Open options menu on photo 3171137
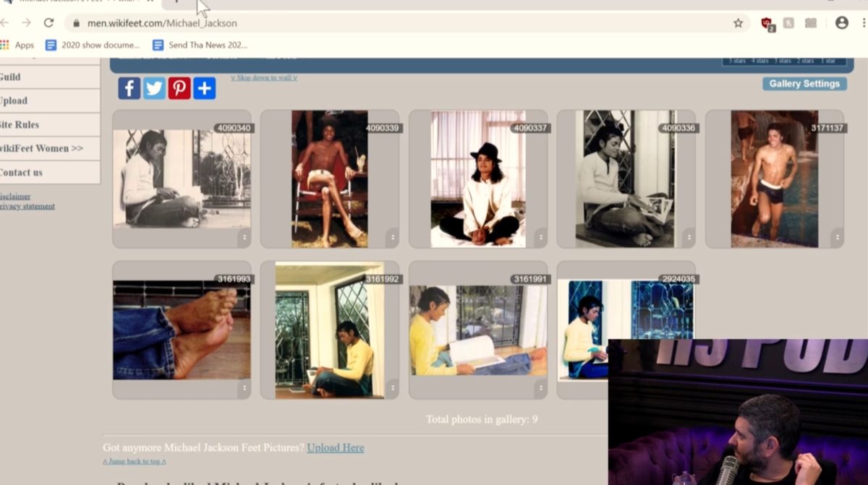868x485 pixels. tap(837, 237)
